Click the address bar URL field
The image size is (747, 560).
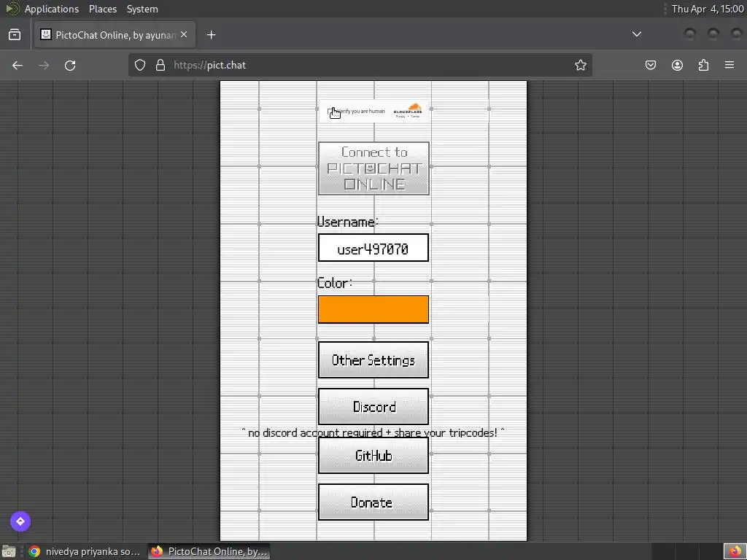pyautogui.click(x=360, y=65)
